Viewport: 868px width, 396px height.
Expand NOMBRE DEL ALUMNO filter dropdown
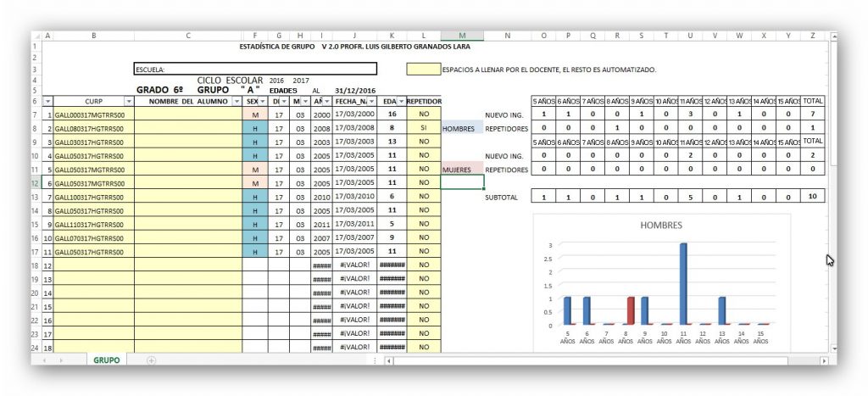click(x=235, y=101)
